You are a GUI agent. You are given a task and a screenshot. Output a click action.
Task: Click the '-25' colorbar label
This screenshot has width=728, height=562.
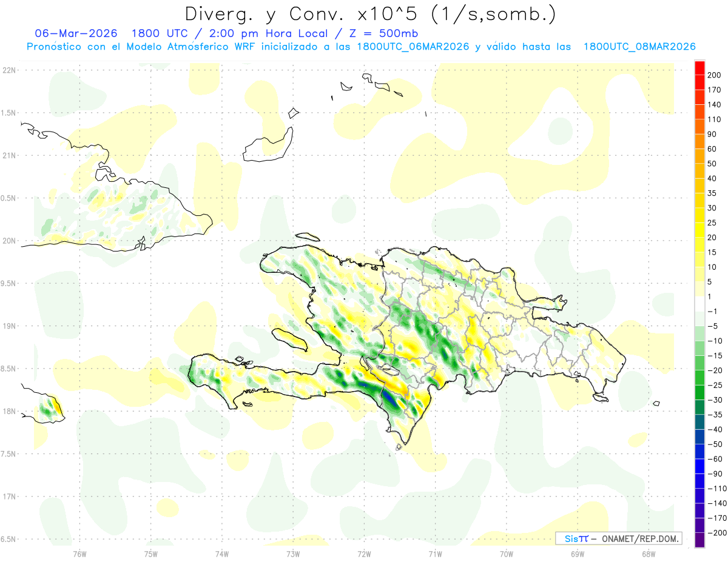[x=716, y=385]
